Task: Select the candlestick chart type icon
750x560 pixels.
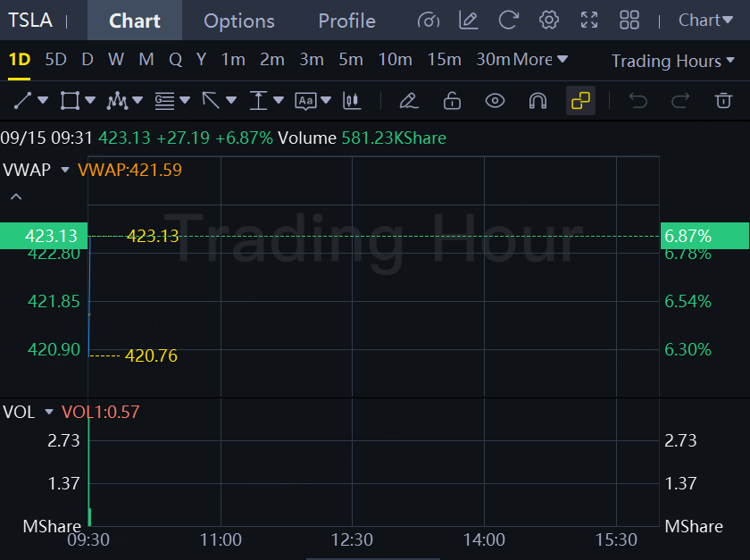Action: pyautogui.click(x=352, y=101)
